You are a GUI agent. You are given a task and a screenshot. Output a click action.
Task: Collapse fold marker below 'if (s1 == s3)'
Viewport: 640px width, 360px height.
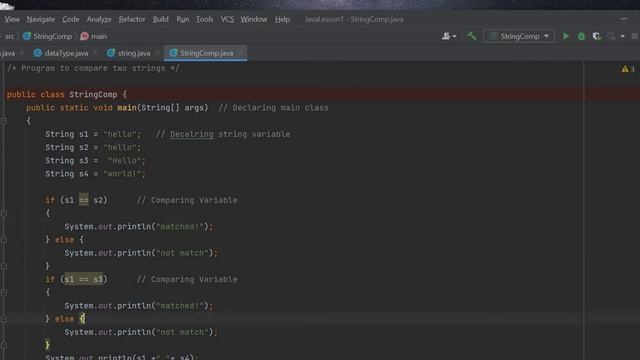coord(4,293)
